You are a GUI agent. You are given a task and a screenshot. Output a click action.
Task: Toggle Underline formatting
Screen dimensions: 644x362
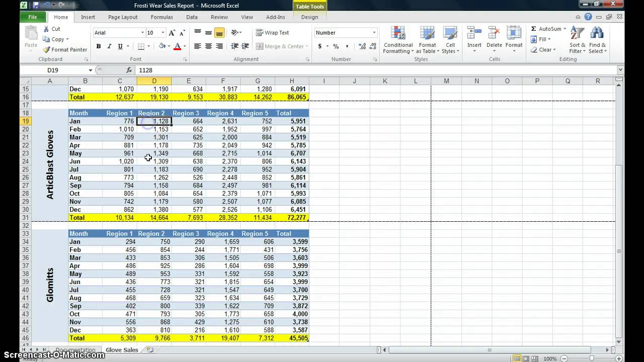[x=120, y=46]
